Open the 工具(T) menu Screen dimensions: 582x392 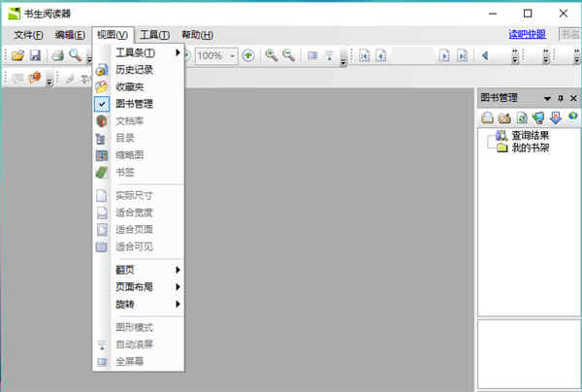[155, 35]
